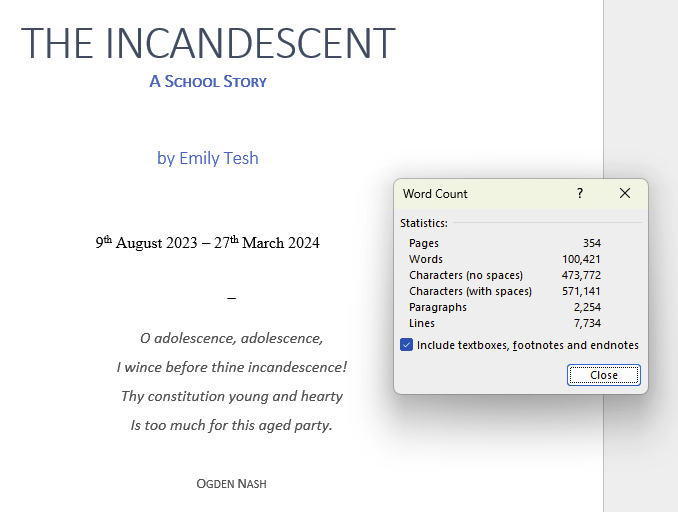
Task: Place cursor in THE INCANDESCENT title
Action: click(208, 43)
